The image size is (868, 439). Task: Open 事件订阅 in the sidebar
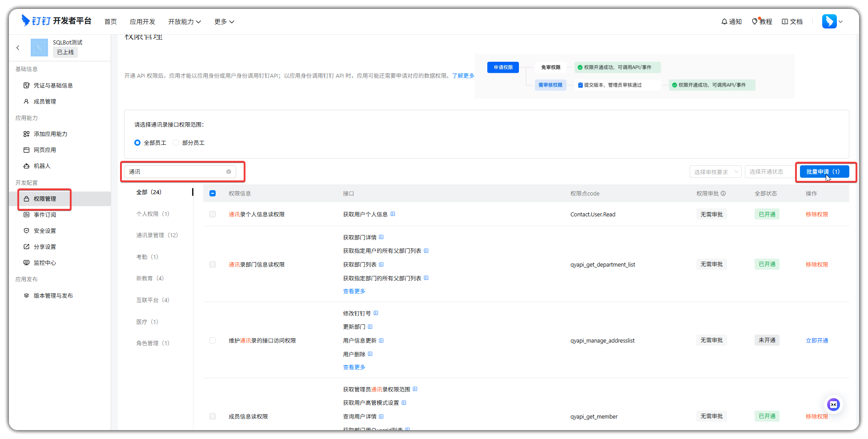pyautogui.click(x=45, y=215)
